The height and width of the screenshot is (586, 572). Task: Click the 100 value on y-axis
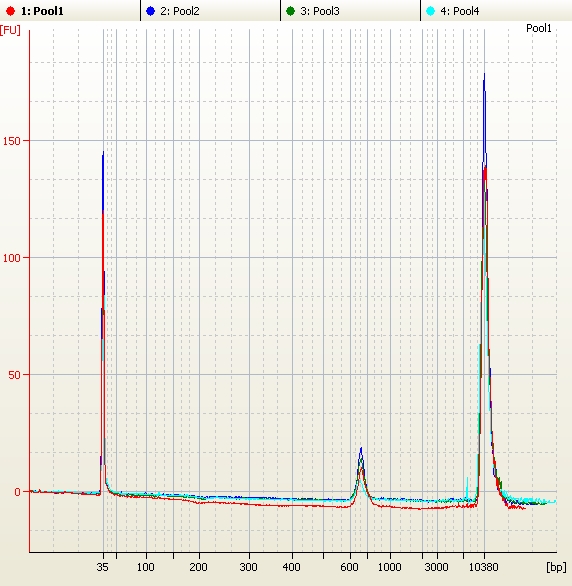coord(11,258)
